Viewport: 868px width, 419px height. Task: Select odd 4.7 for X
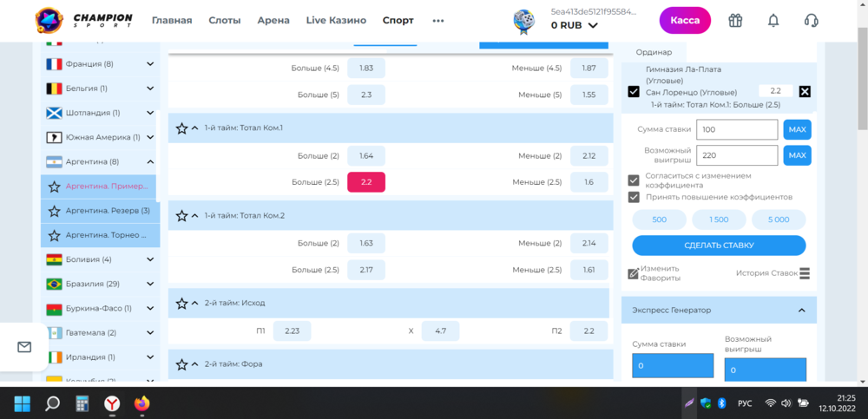click(x=441, y=331)
